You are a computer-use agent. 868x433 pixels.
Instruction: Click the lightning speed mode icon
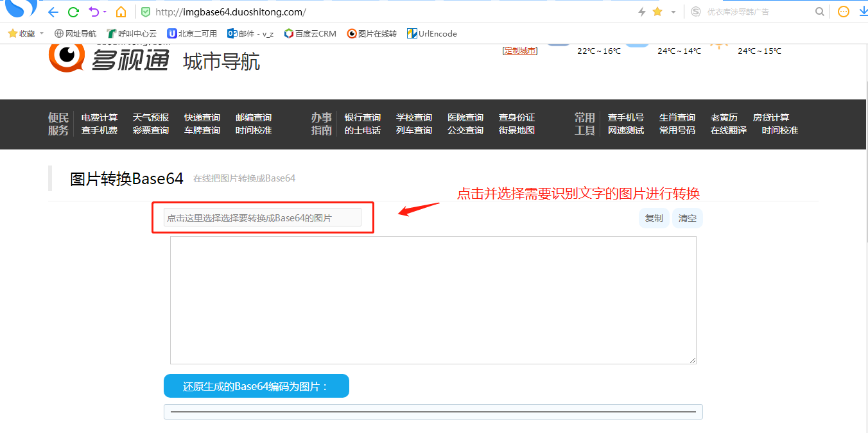pos(642,12)
